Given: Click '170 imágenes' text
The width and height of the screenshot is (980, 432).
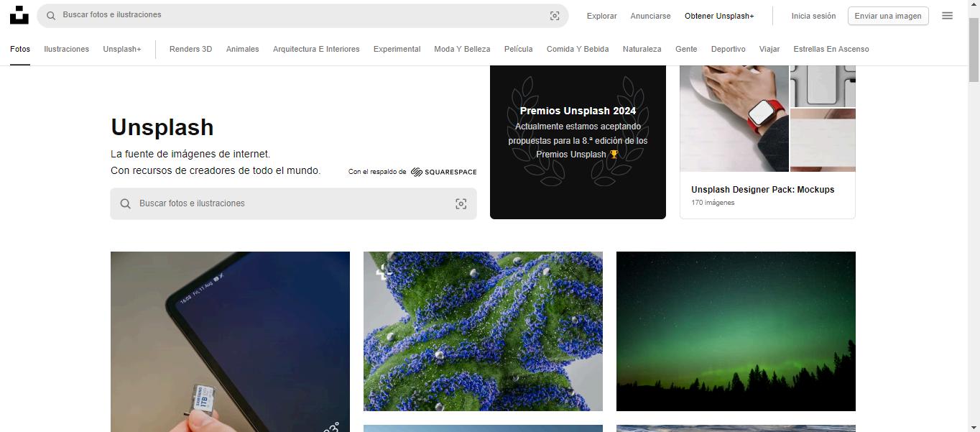Looking at the screenshot, I should pyautogui.click(x=713, y=203).
